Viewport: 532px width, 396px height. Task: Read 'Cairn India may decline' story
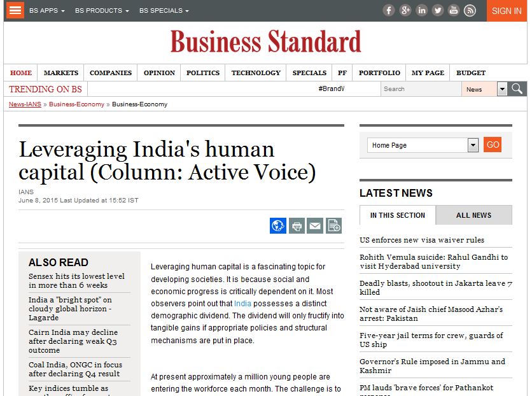coord(73,341)
